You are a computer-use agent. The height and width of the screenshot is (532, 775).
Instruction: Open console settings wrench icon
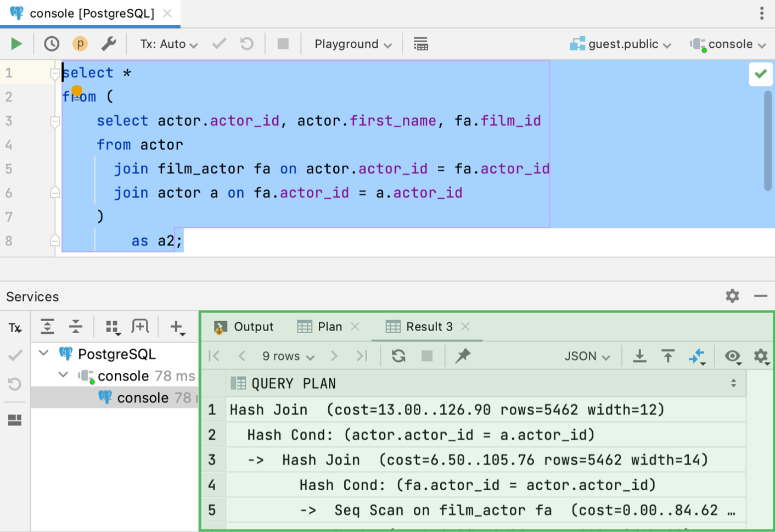tap(109, 44)
